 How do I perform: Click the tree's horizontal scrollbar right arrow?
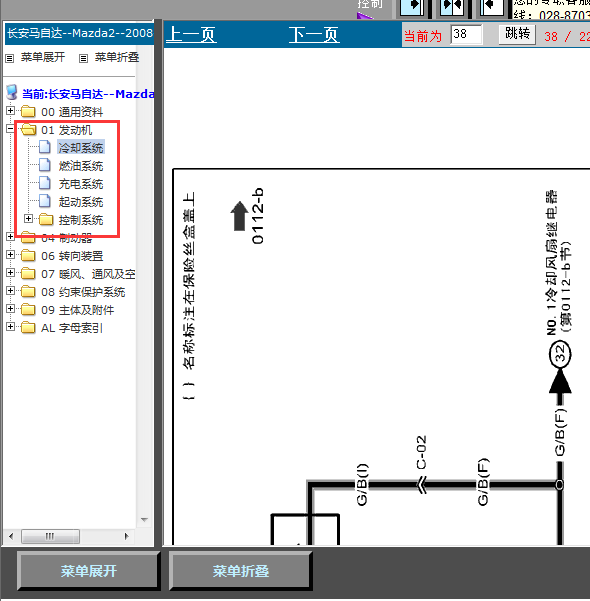127,536
